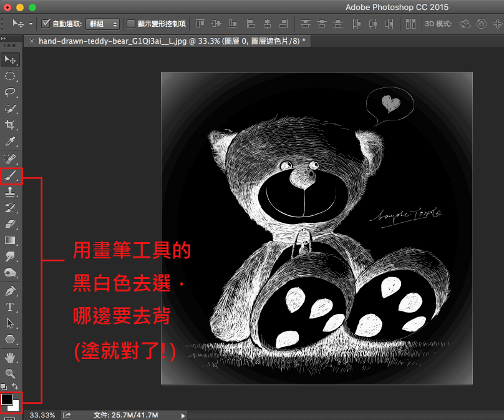Select the Brush tool
The image size is (504, 420).
(x=10, y=177)
